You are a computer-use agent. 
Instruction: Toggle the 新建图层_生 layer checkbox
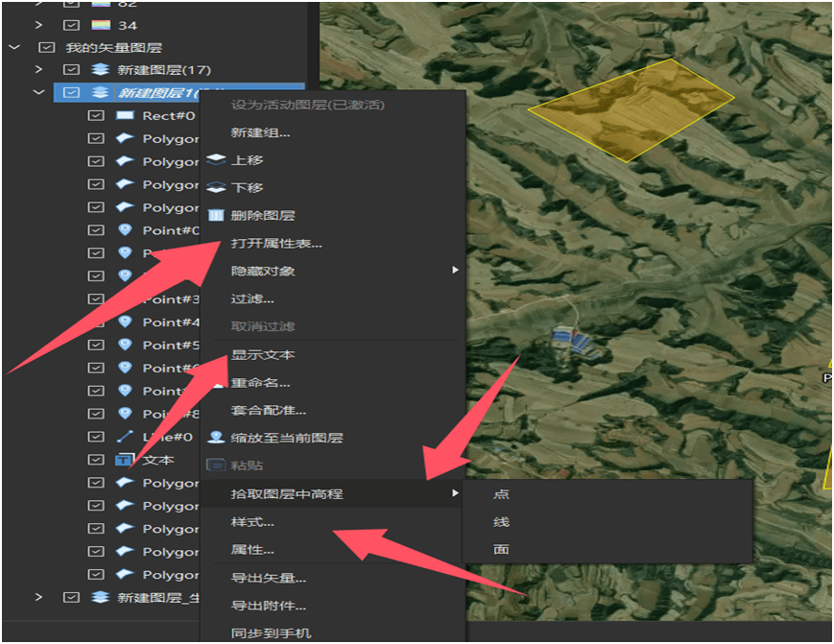coord(71,597)
